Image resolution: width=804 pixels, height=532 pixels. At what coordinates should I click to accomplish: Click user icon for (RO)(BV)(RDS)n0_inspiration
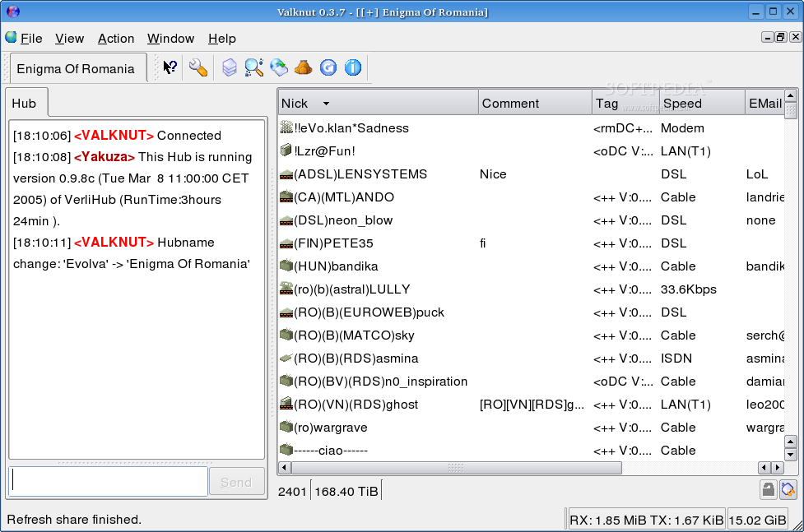point(286,382)
